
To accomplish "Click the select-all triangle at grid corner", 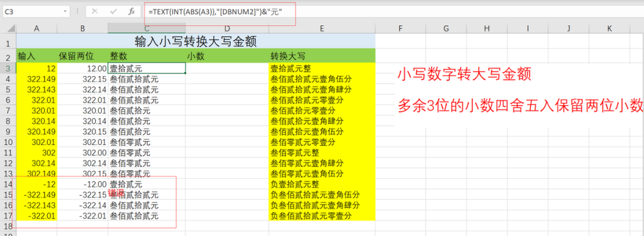I will click(9, 28).
